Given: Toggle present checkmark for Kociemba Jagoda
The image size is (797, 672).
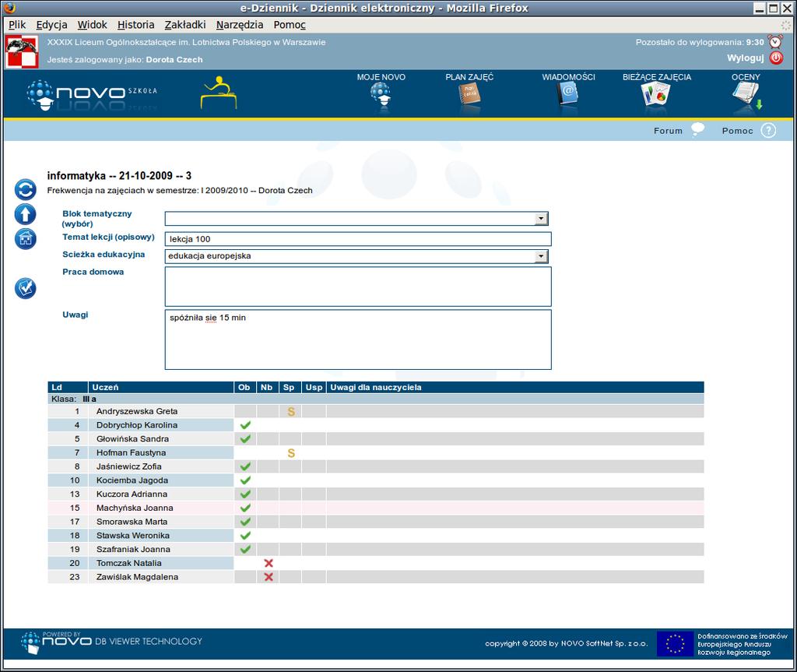Looking at the screenshot, I should click(245, 480).
